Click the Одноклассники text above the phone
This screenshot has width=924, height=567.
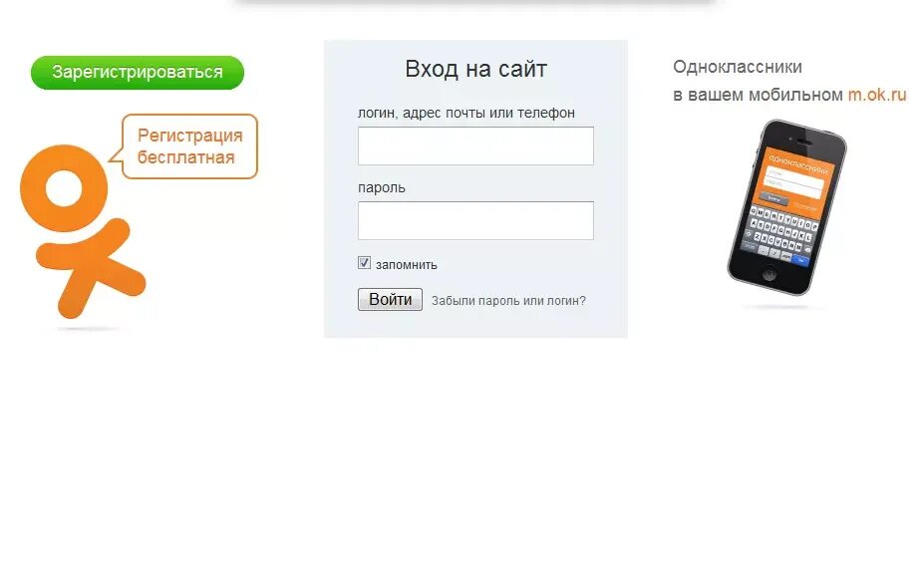(x=738, y=67)
